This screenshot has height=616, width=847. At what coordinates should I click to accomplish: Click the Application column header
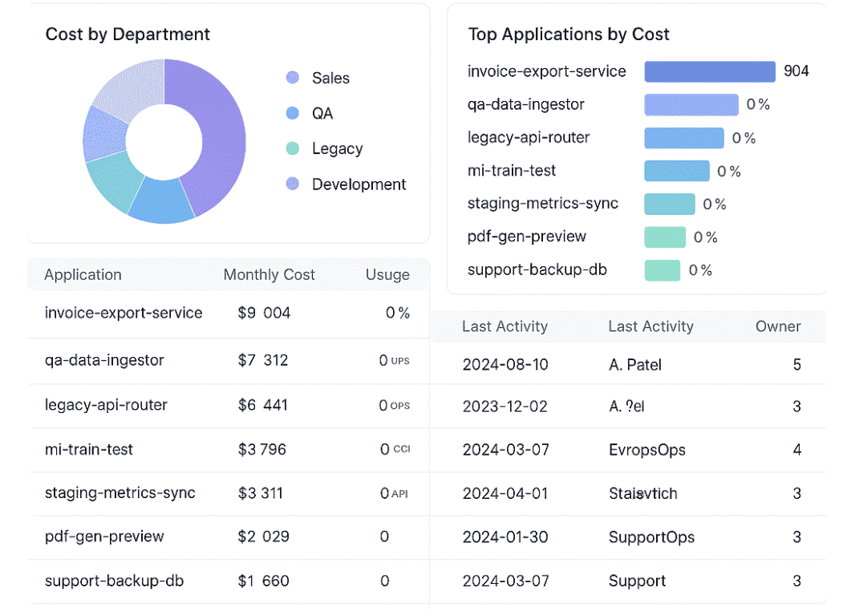83,274
